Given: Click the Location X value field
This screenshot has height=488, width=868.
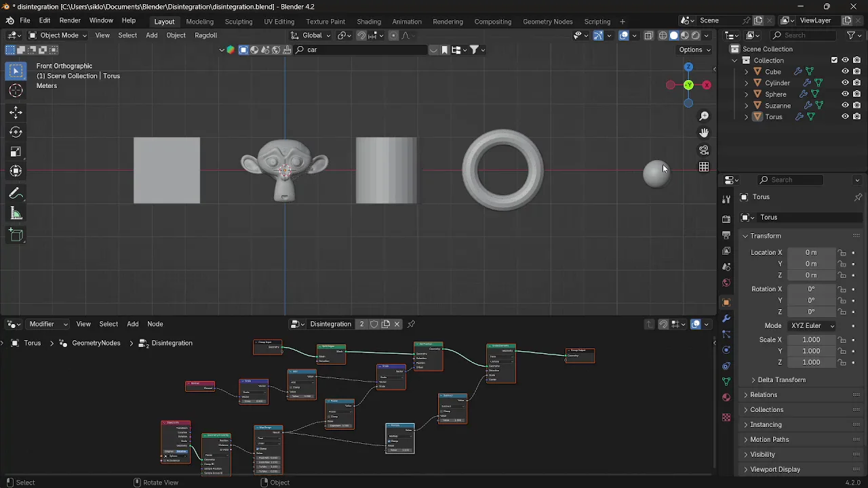Looking at the screenshot, I should (812, 252).
